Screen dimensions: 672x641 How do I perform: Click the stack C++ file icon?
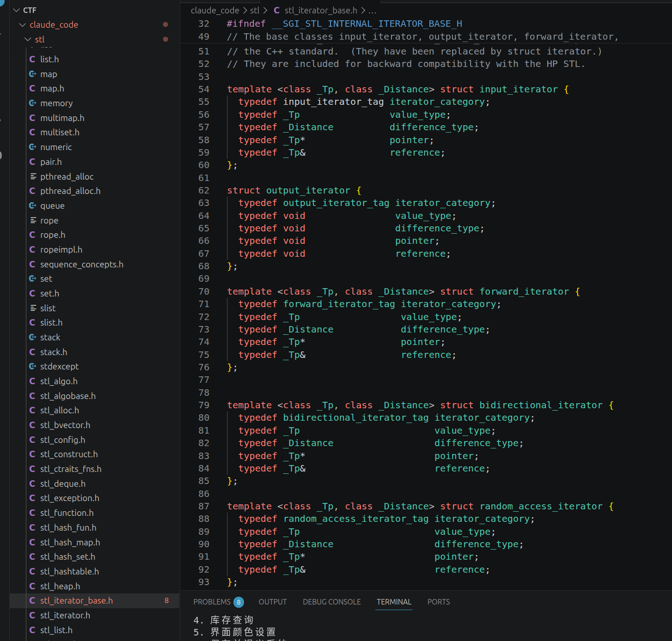click(x=32, y=337)
